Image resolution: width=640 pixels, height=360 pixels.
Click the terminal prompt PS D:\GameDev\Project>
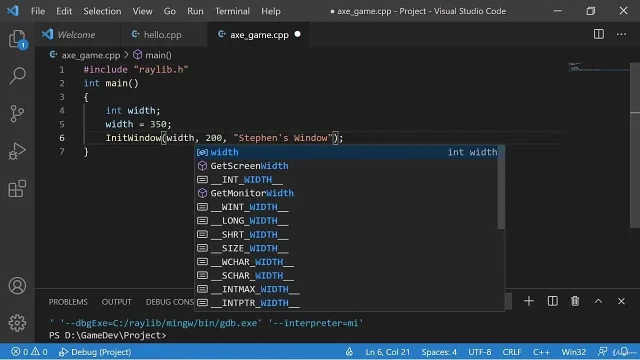pos(107,335)
